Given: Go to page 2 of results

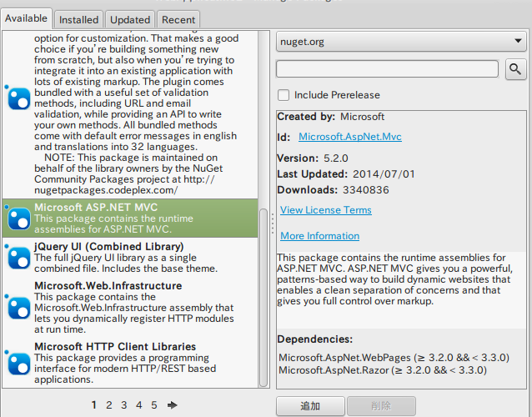Looking at the screenshot, I should (109, 405).
